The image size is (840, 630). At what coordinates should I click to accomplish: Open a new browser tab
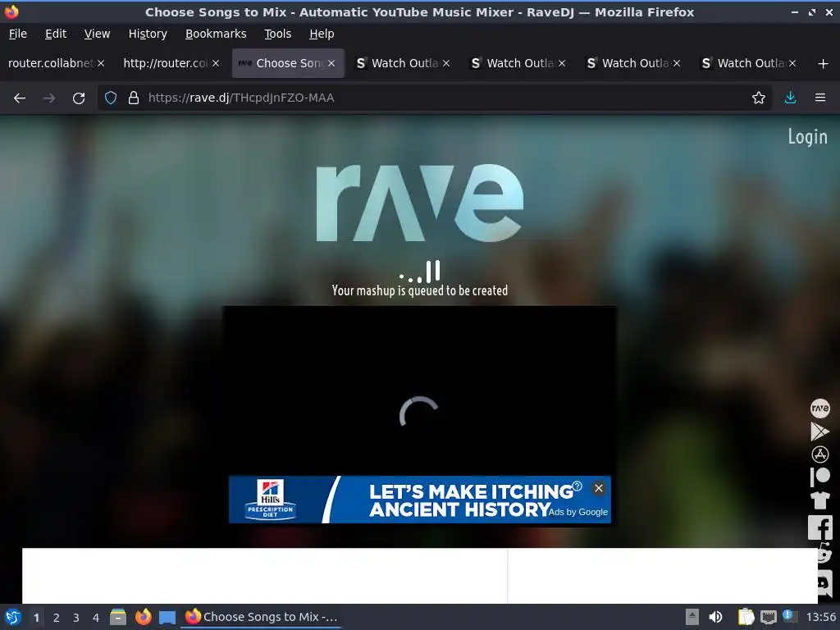tap(824, 64)
